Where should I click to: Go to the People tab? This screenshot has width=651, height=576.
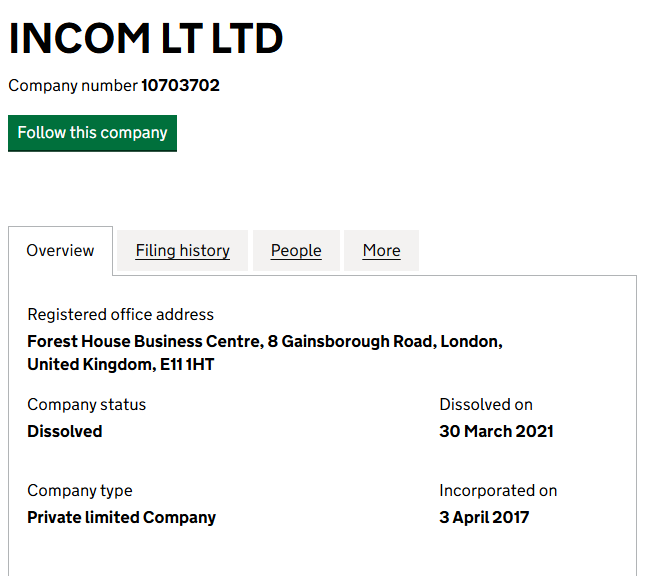click(296, 250)
